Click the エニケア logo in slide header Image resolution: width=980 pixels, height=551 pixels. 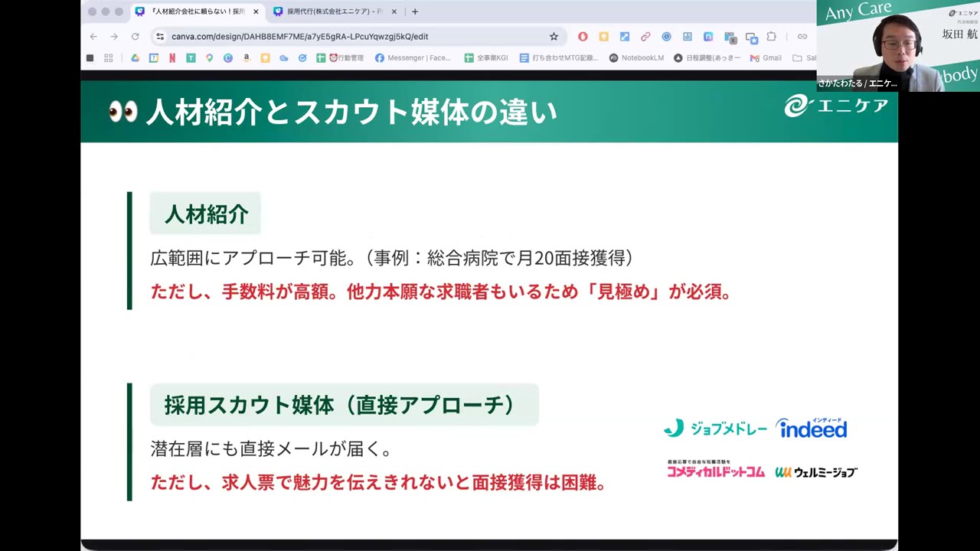coord(835,106)
